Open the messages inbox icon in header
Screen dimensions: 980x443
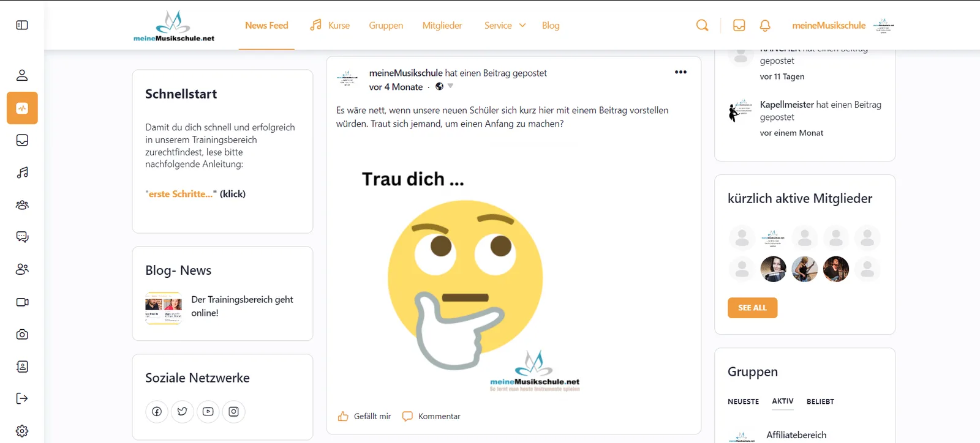739,25
